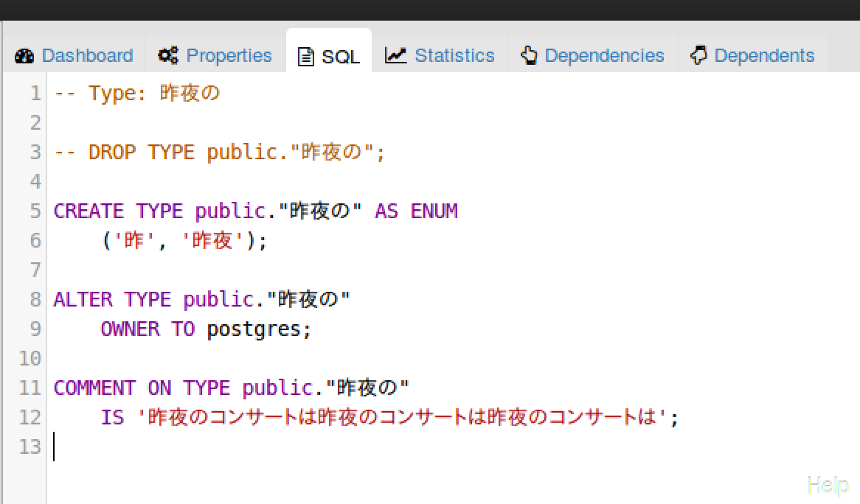This screenshot has width=860, height=504.
Task: Switch to the Statistics tab label
Action: pyautogui.click(x=454, y=56)
